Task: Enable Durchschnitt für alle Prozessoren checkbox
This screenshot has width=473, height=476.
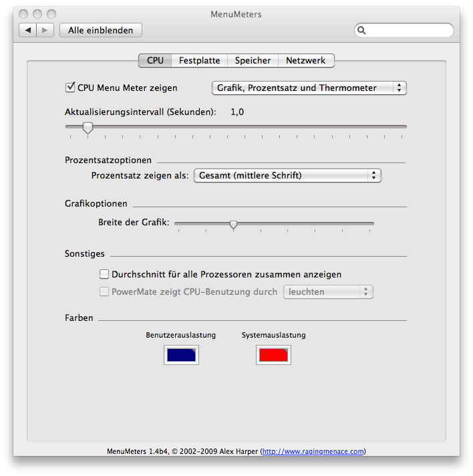Action: (x=104, y=274)
